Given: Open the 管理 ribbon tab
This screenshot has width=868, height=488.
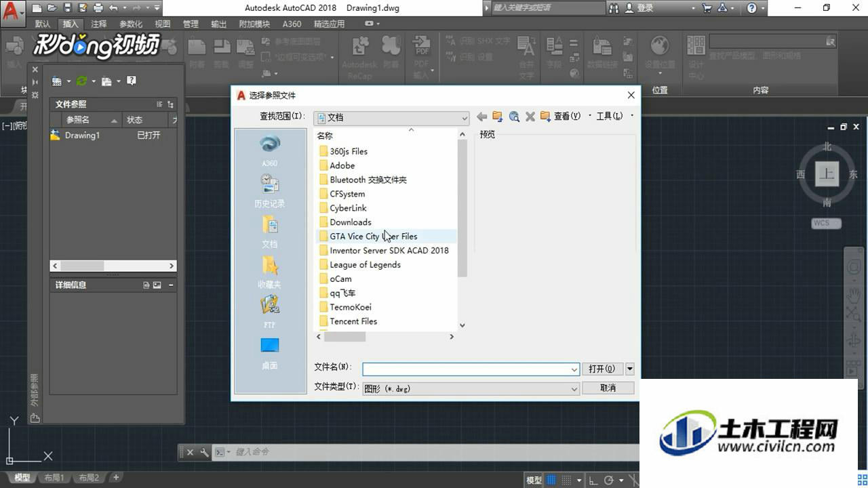Looking at the screenshot, I should (x=191, y=24).
